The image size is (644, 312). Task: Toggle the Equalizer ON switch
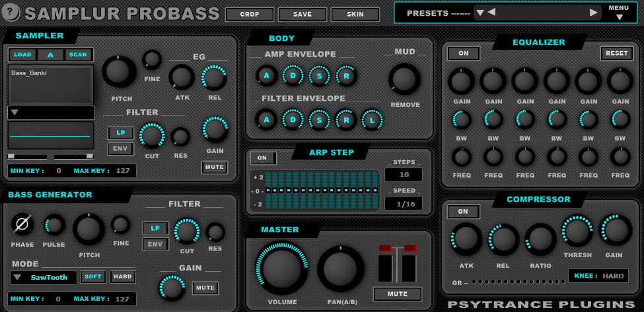[463, 53]
